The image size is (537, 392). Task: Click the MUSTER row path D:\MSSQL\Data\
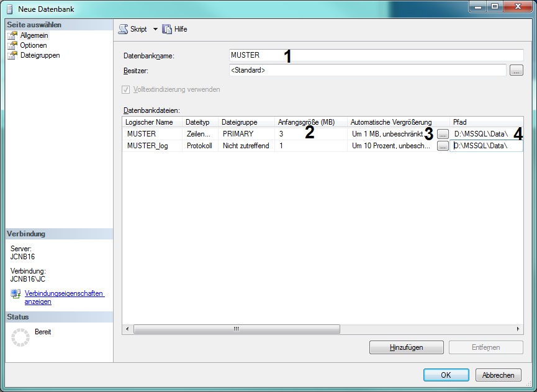486,134
